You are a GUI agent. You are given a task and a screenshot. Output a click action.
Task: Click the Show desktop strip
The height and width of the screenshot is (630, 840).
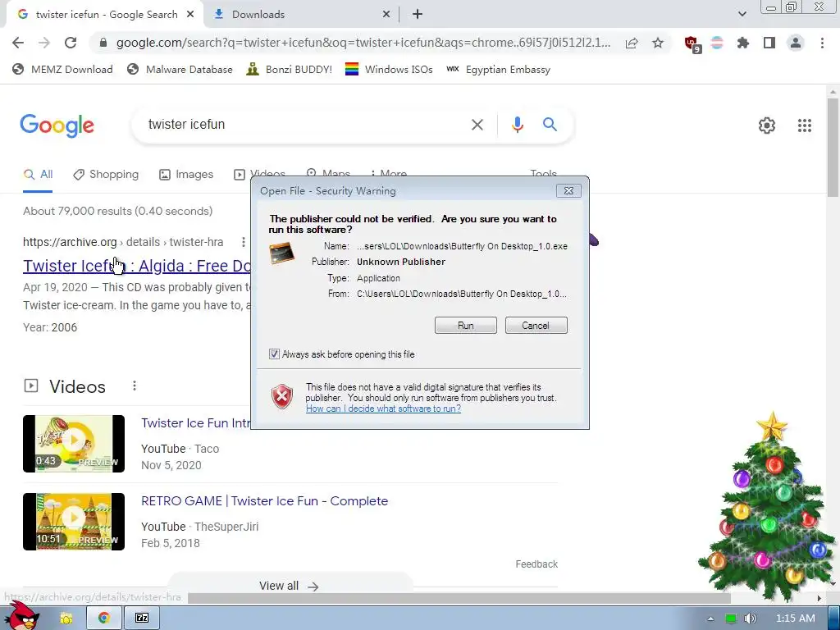pyautogui.click(x=834, y=618)
